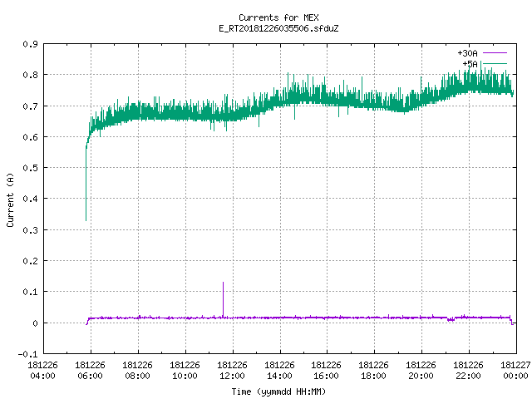Image resolution: width=532 pixels, height=399 pixels.
Task: Click the y-axis tick value 0.6
Action: pyautogui.click(x=30, y=137)
